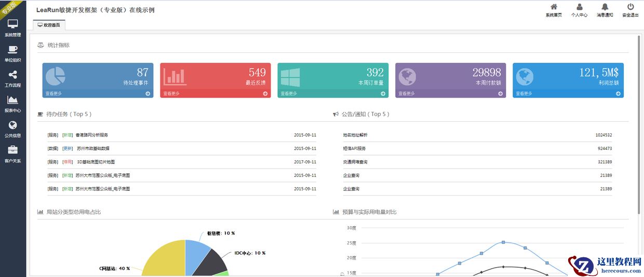The height and width of the screenshot is (277, 644).
Task: Switch to the 欢迎首页 tab
Action: coord(49,25)
